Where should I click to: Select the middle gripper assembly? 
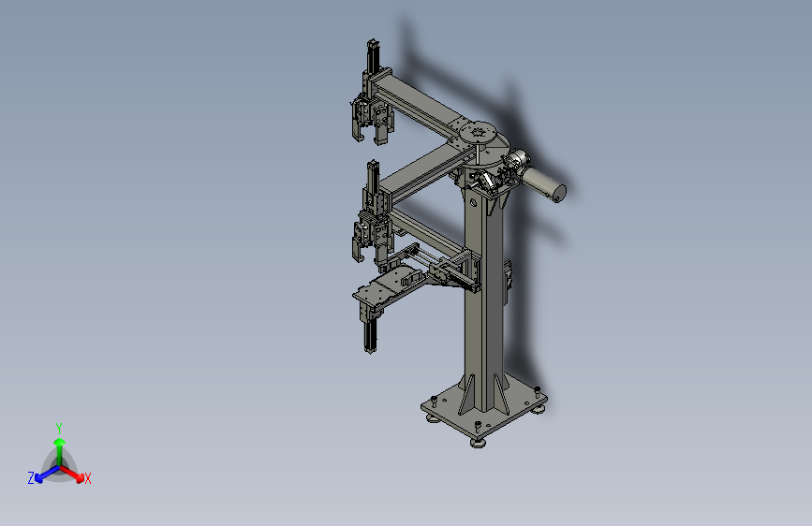point(372,237)
